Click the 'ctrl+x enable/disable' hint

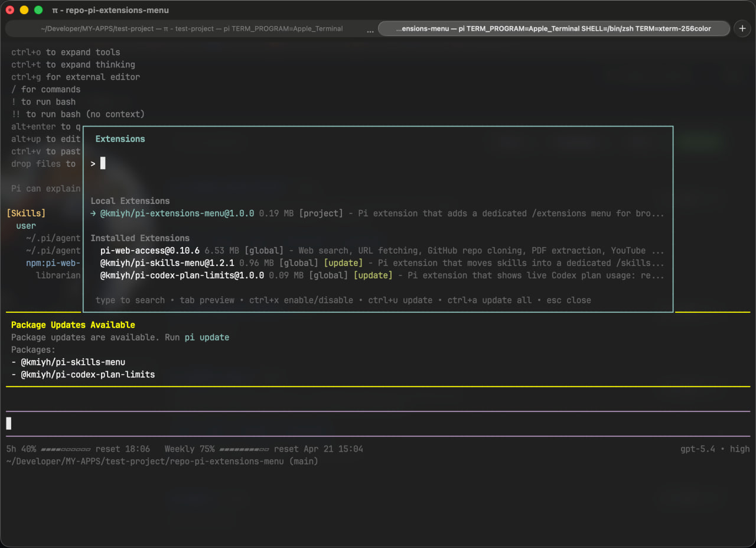301,300
